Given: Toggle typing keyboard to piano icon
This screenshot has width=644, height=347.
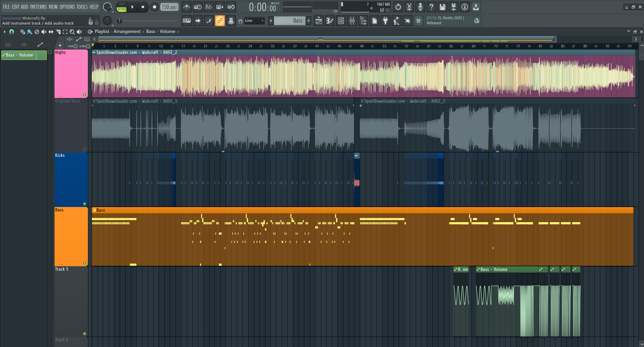Looking at the screenshot, I should [x=187, y=21].
